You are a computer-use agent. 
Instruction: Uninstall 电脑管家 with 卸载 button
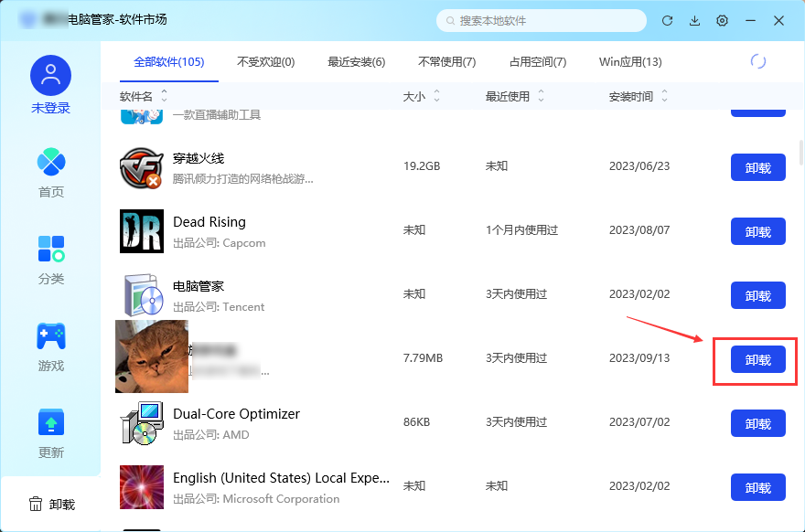coord(757,295)
